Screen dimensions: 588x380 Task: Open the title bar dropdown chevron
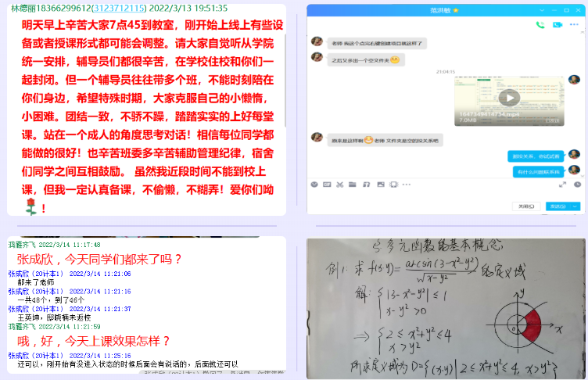tap(542, 9)
